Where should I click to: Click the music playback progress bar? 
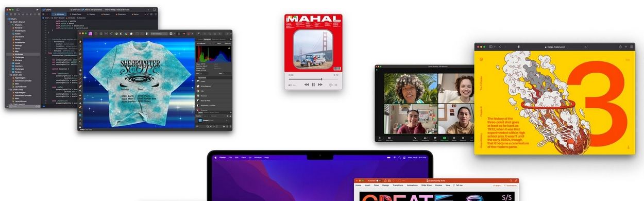(313, 79)
